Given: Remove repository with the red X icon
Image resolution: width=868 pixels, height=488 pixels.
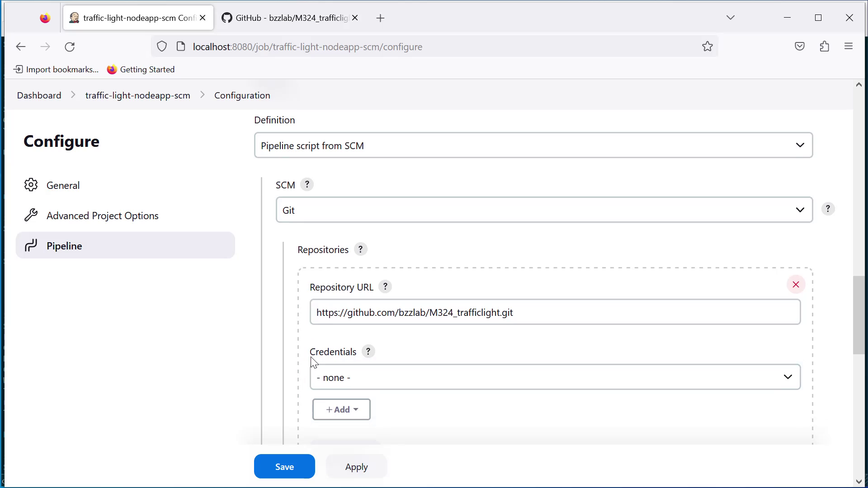Looking at the screenshot, I should coord(796,285).
